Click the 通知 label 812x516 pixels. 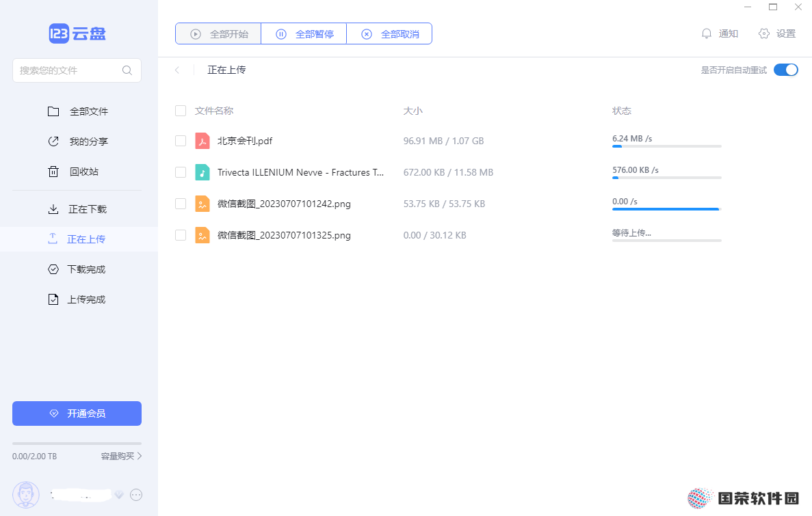point(728,33)
